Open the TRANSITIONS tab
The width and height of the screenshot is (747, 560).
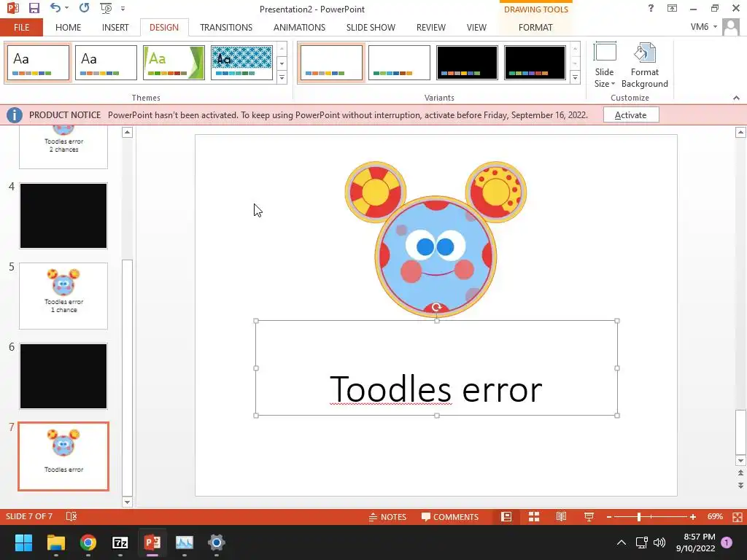[226, 27]
